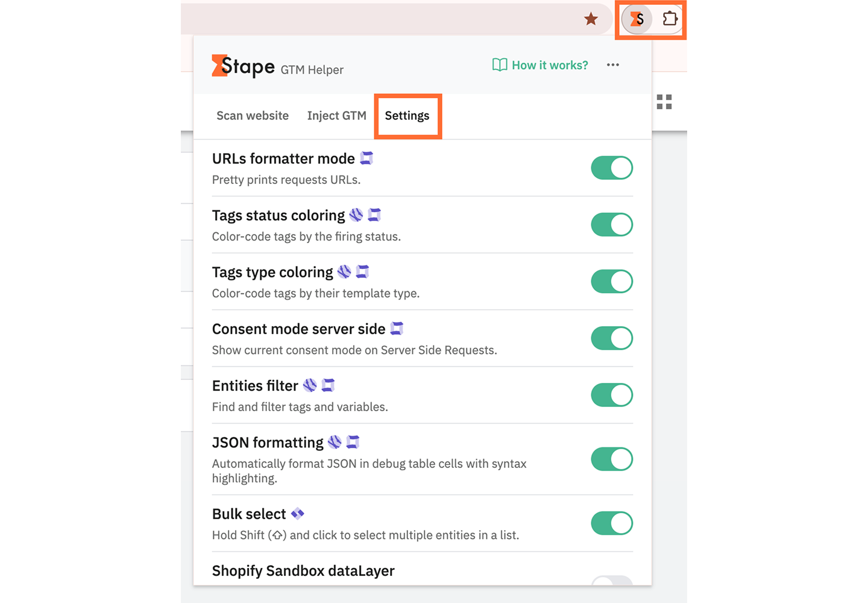Viewport: 868px width, 603px height.
Task: Open the three-dot more options menu
Action: [x=613, y=65]
